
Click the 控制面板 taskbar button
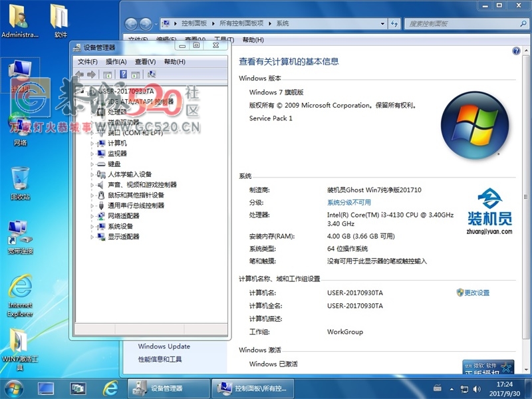(x=253, y=388)
